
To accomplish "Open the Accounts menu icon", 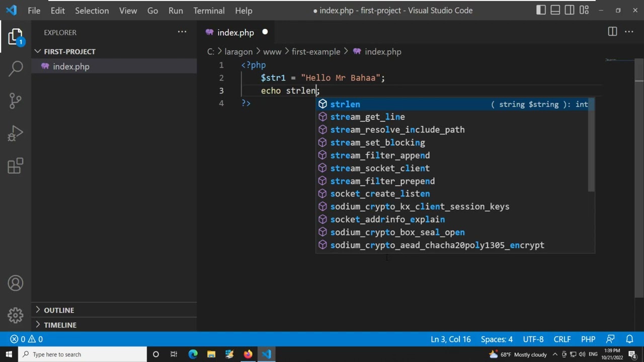I will pos(16,284).
